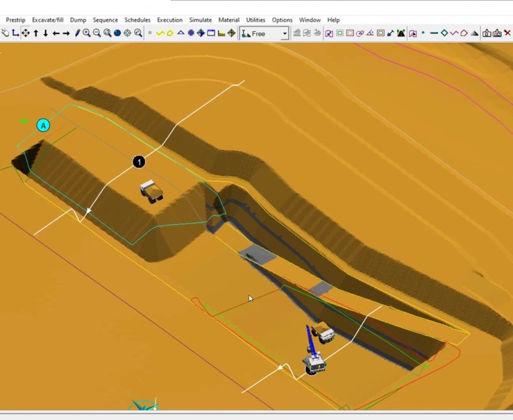Click the greyed dozer-with-arrow icon

(317, 33)
